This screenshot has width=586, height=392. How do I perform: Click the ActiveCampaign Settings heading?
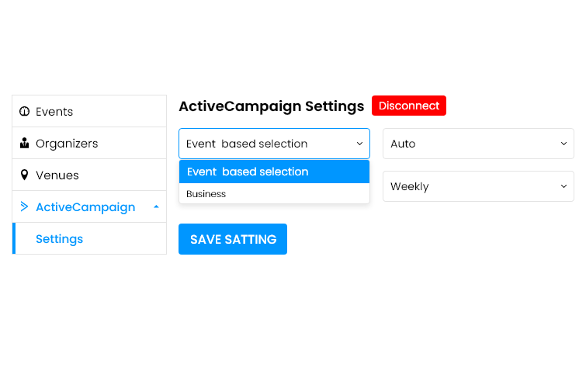272,106
